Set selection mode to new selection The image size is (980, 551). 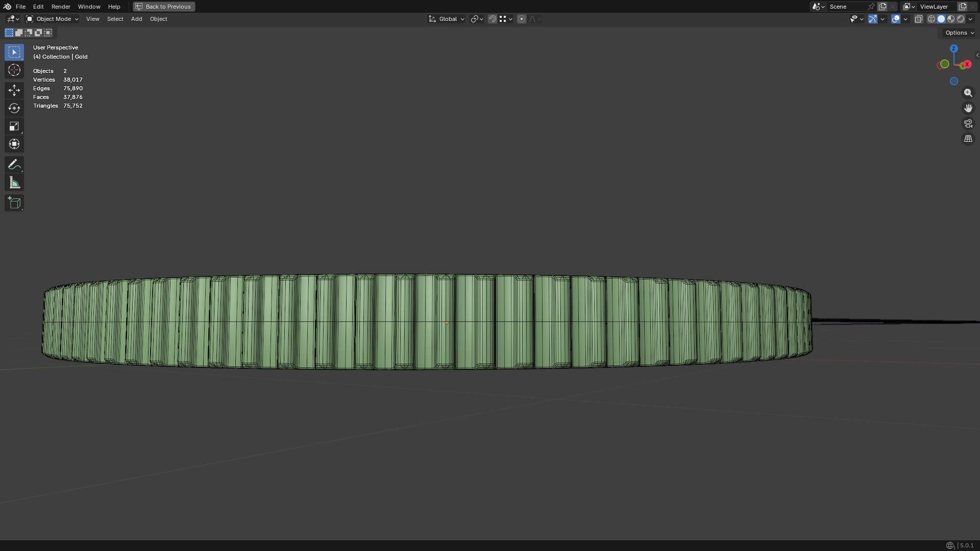click(9, 33)
